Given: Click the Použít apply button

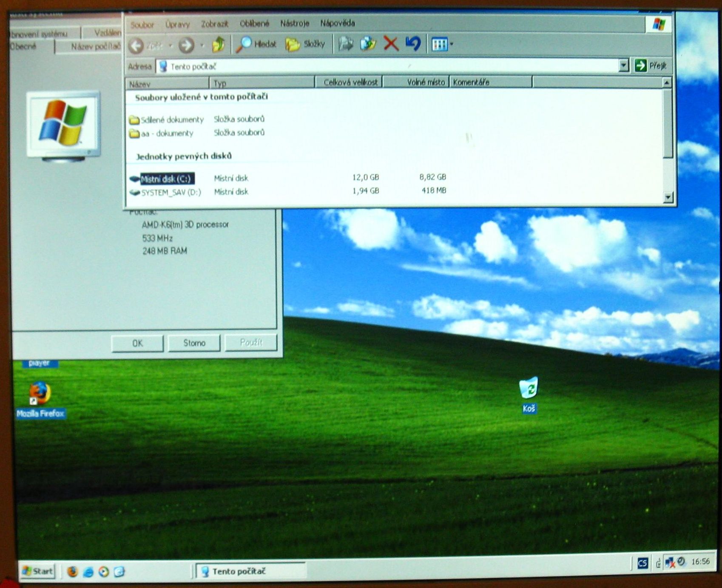Looking at the screenshot, I should (251, 342).
